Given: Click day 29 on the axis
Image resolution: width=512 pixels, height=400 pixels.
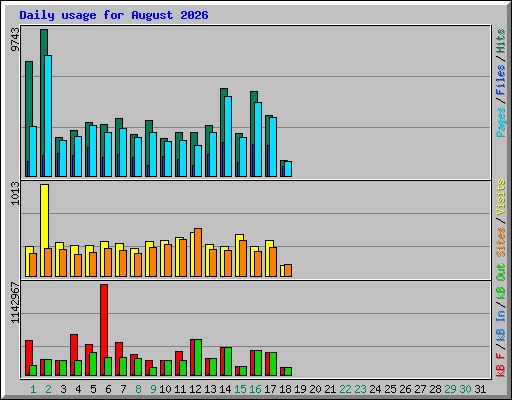Looking at the screenshot, I should coord(450,389).
